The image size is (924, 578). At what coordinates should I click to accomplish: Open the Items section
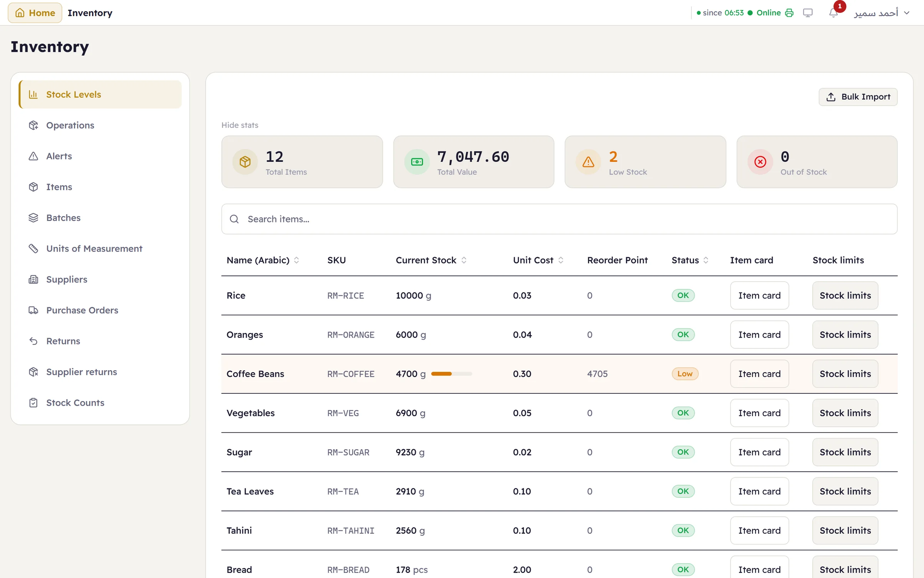[x=100, y=187]
